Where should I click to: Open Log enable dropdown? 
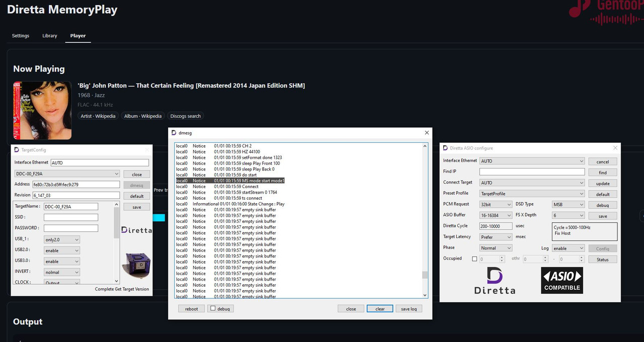pyautogui.click(x=569, y=248)
